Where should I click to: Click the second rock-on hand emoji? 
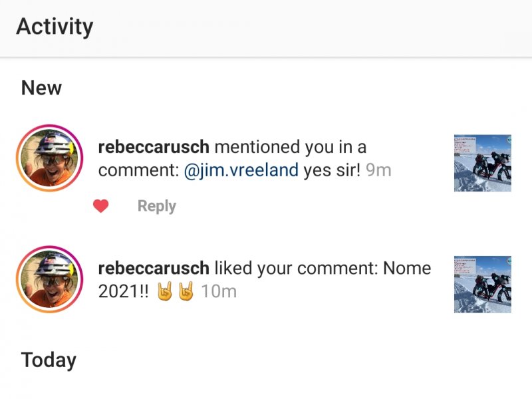(186, 291)
